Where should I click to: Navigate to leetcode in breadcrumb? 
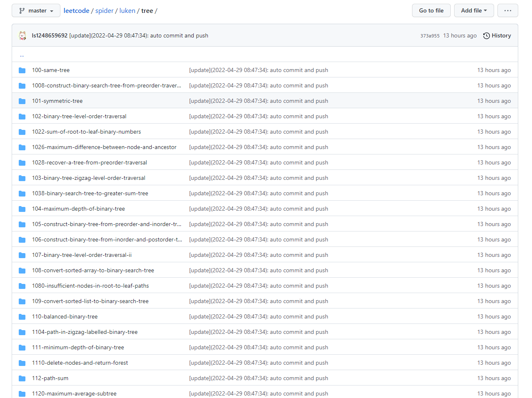(76, 11)
